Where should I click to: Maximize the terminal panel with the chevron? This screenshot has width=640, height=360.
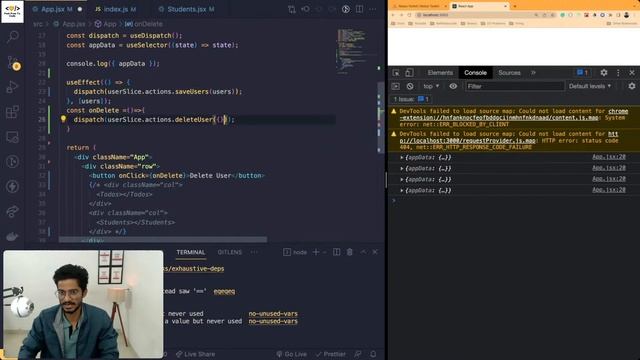pyautogui.click(x=363, y=252)
